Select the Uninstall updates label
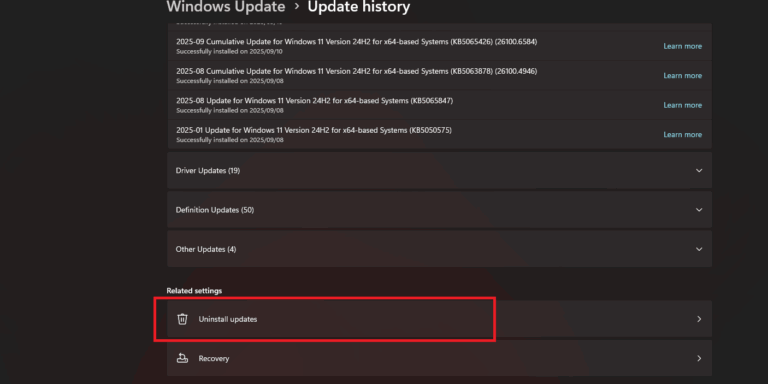This screenshot has height=384, width=768. [x=228, y=319]
